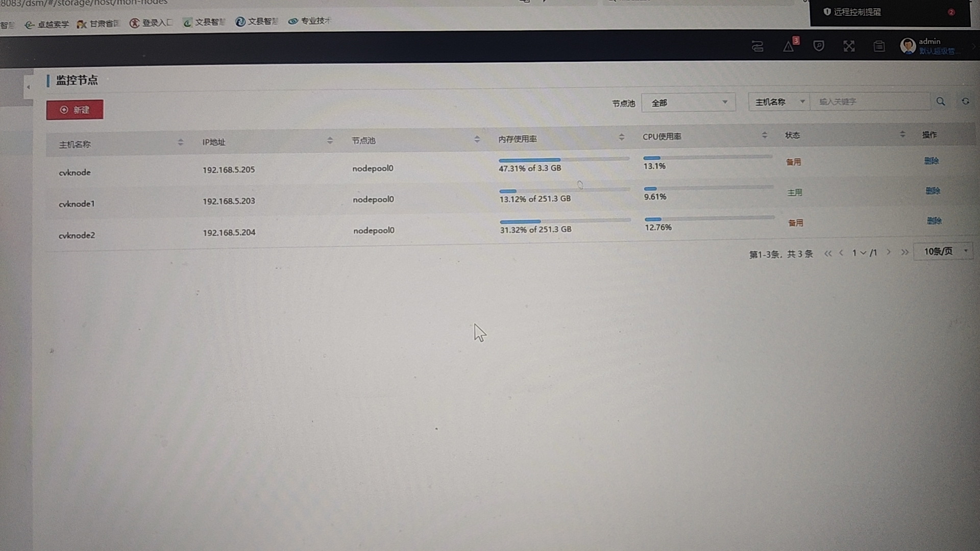Toggle fullscreen with the expand arrows icon
Image resolution: width=980 pixels, height=551 pixels.
point(849,46)
